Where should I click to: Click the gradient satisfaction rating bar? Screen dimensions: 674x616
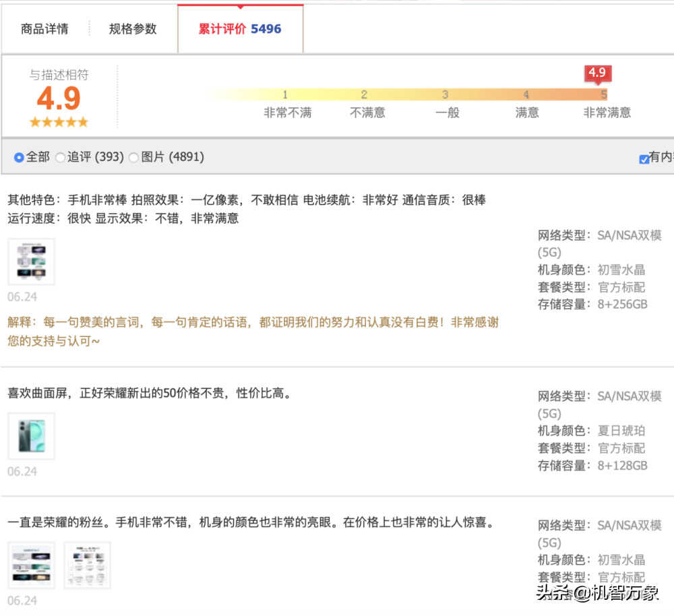point(404,95)
